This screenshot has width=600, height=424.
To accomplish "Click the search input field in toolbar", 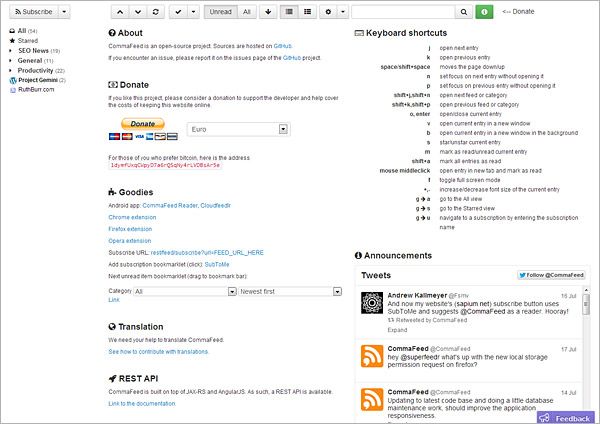I will 410,11.
